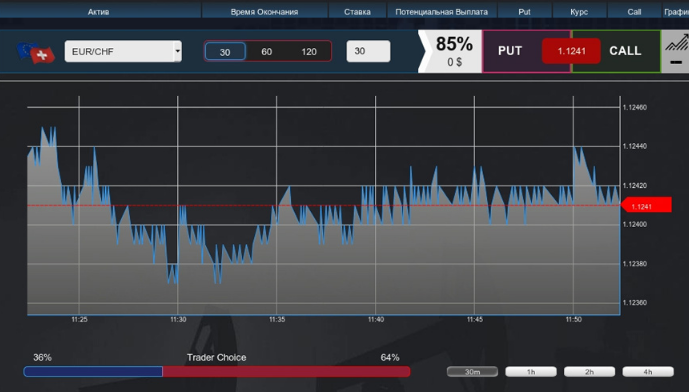Image resolution: width=689 pixels, height=392 pixels.
Task: Click the minus icon below chart icon
Action: coord(676,62)
